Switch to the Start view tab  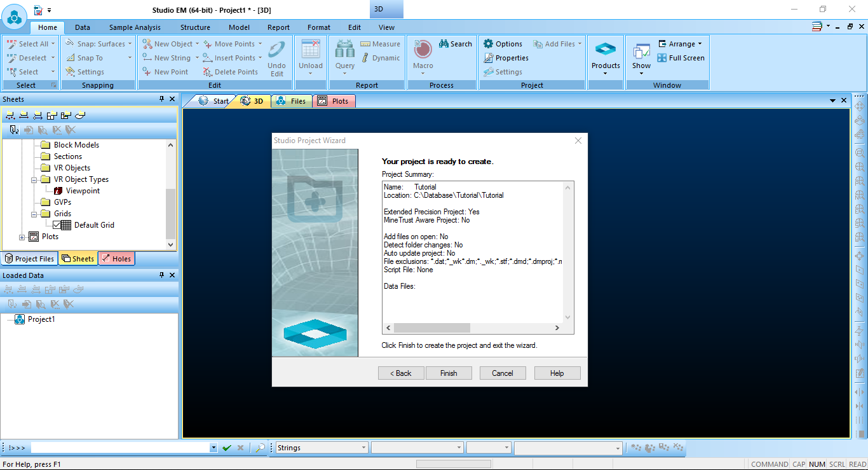[214, 101]
